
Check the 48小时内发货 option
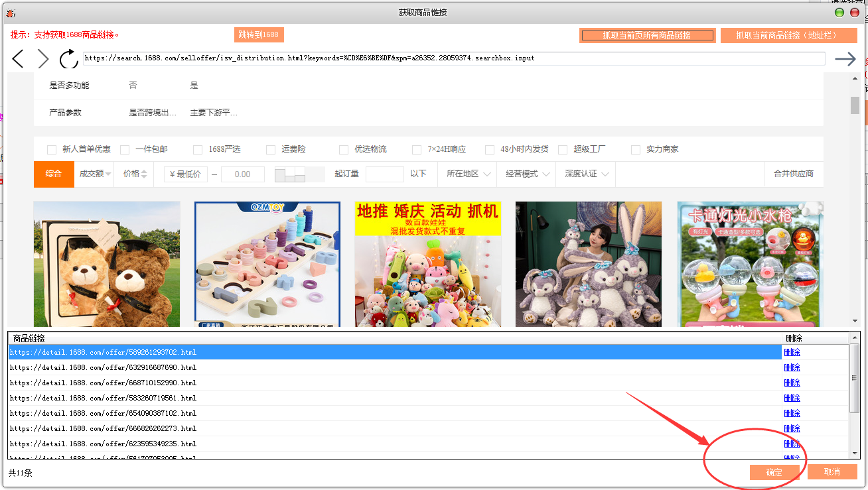(490, 150)
